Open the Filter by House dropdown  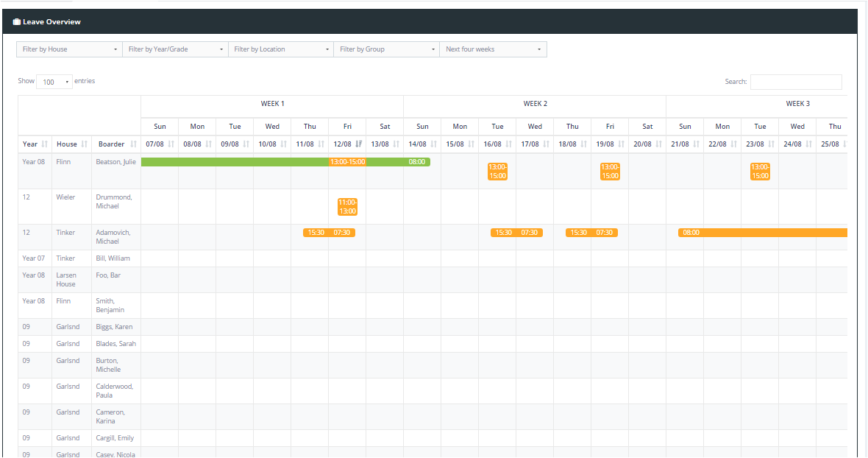pyautogui.click(x=69, y=49)
